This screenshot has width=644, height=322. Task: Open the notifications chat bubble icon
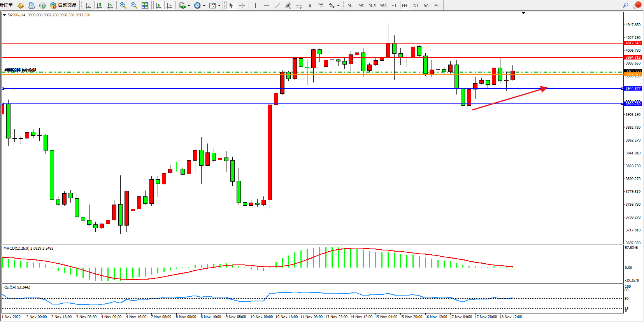pos(637,5)
